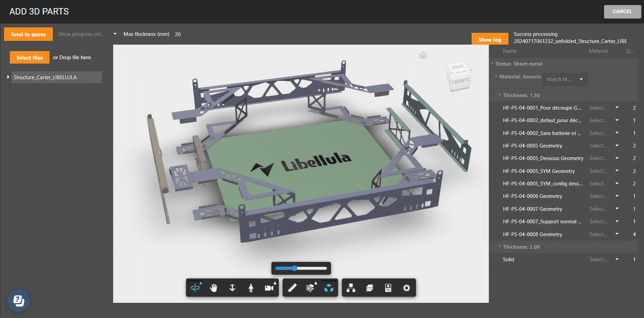Expand the Structure_Carter_LIBELLULA tree item

[x=8, y=77]
